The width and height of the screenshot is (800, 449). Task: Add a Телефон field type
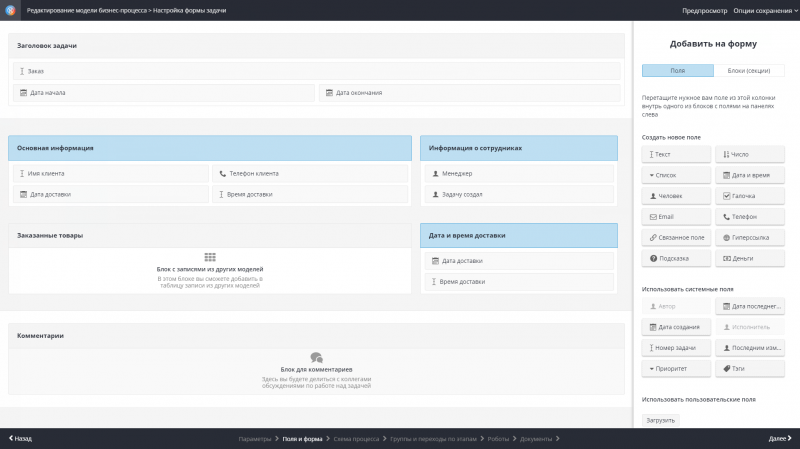750,217
